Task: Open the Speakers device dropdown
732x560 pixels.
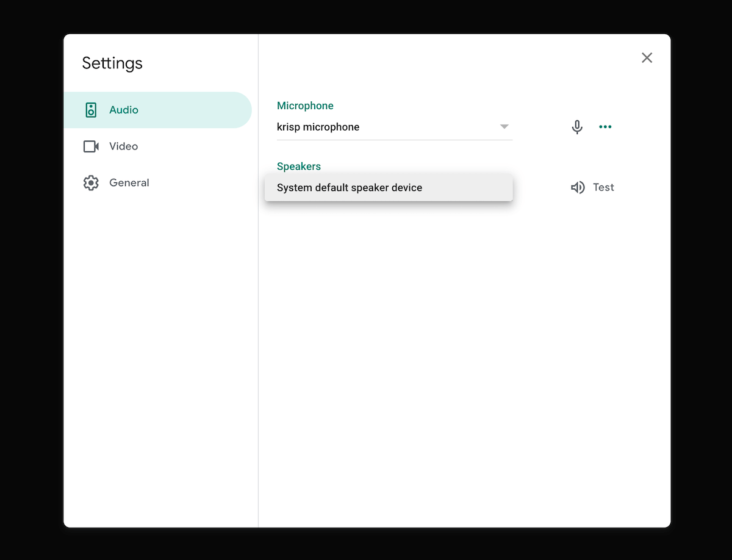Action: (x=389, y=187)
